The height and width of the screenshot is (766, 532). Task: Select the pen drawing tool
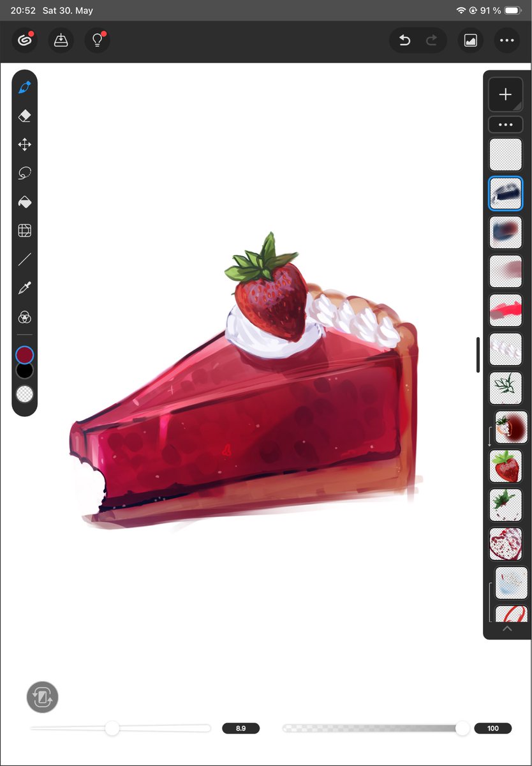point(25,87)
